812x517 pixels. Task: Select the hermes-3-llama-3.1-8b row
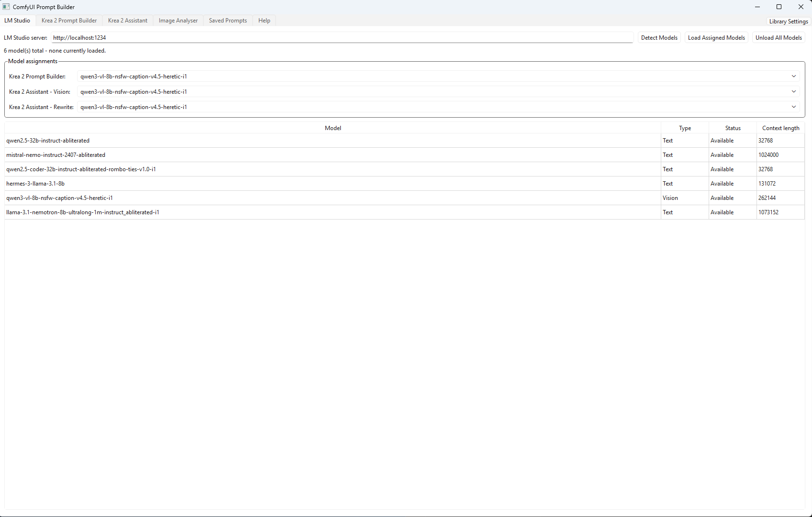click(x=404, y=184)
